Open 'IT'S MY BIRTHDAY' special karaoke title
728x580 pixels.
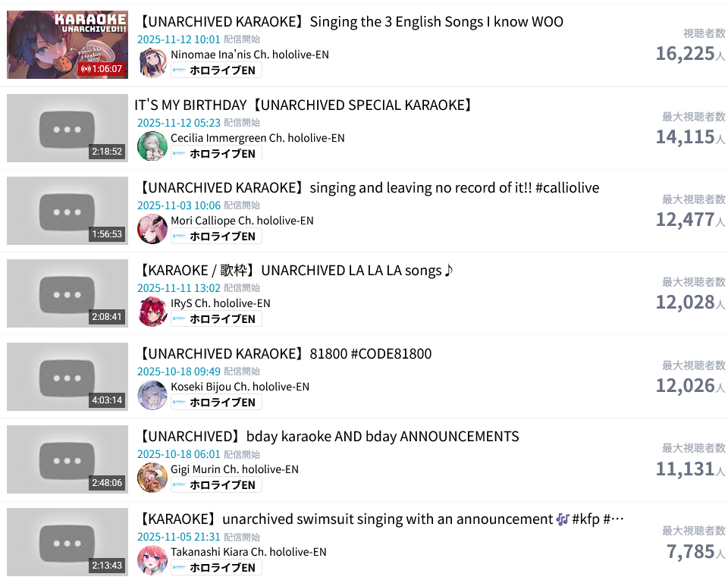[304, 105]
